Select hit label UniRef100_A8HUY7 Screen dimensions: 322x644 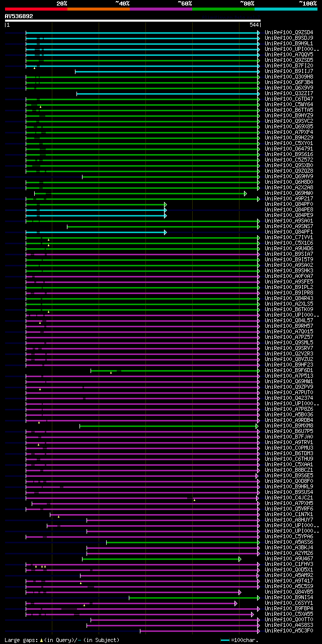289,520
